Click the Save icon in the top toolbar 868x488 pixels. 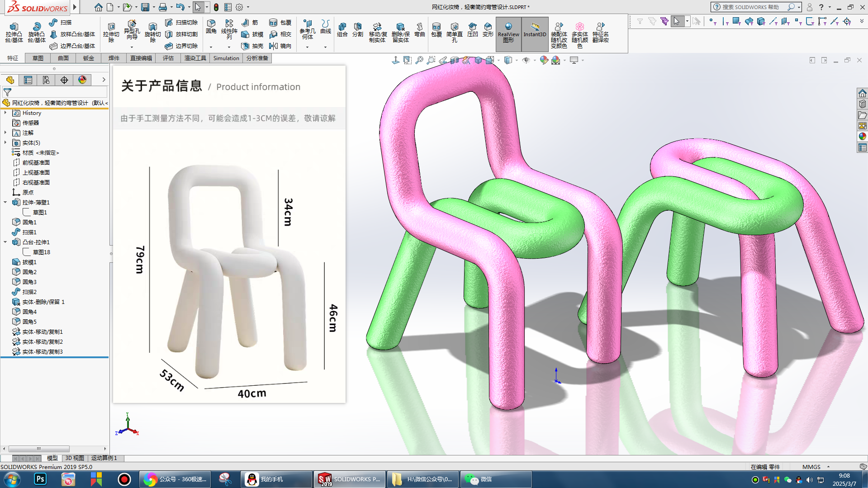pos(145,7)
